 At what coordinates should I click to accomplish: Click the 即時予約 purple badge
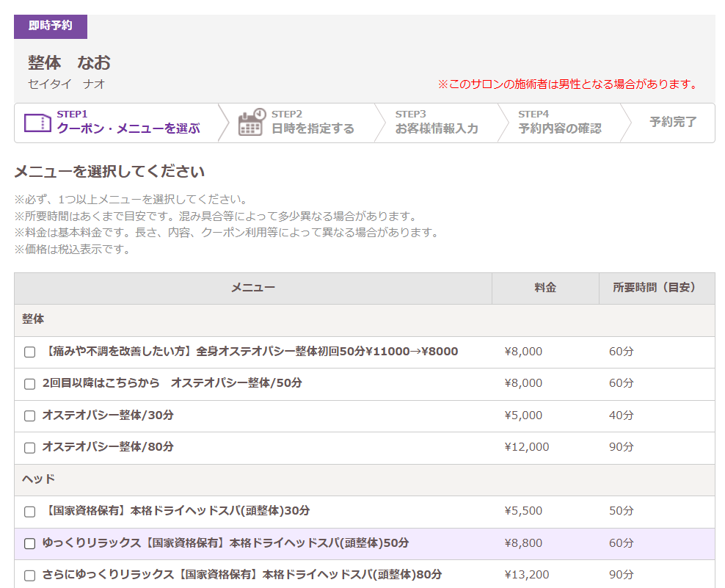[x=51, y=26]
